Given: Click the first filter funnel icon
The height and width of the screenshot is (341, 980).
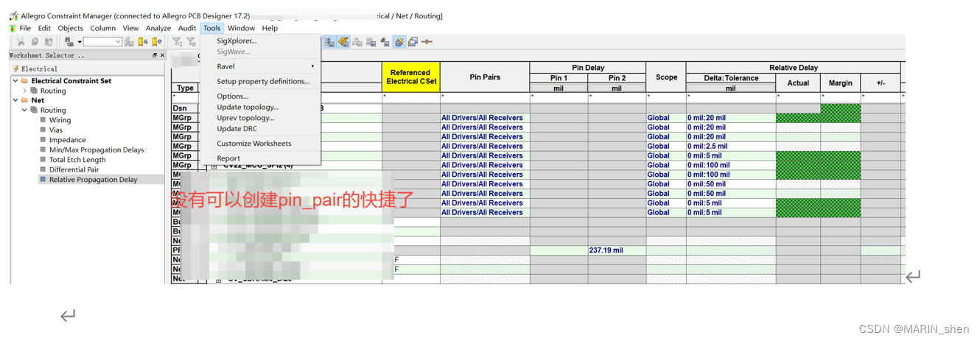Looking at the screenshot, I should coord(177,42).
